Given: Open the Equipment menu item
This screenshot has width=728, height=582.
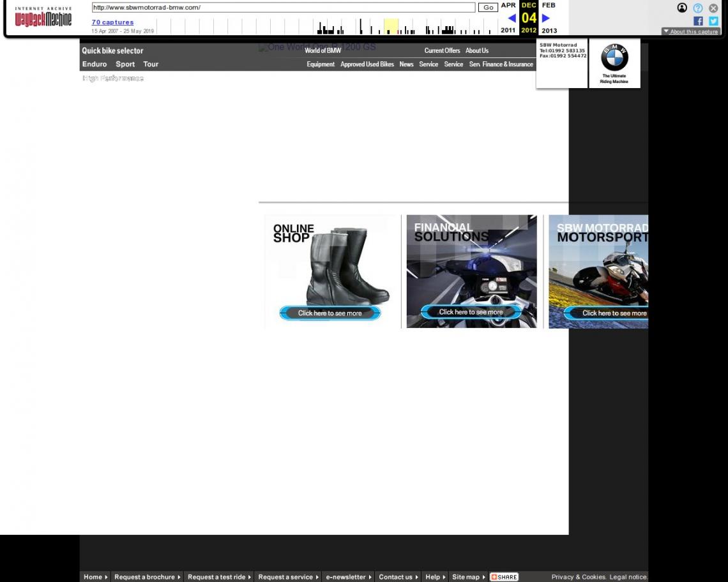Looking at the screenshot, I should pos(321,64).
